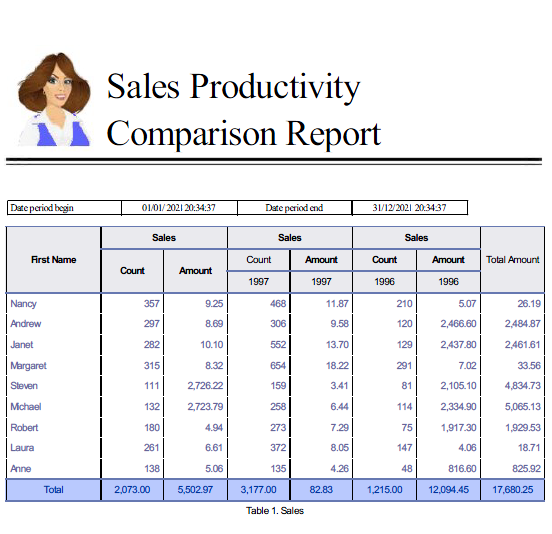
Task: Click the 'Table 1. Sales' caption
Action: 275,511
